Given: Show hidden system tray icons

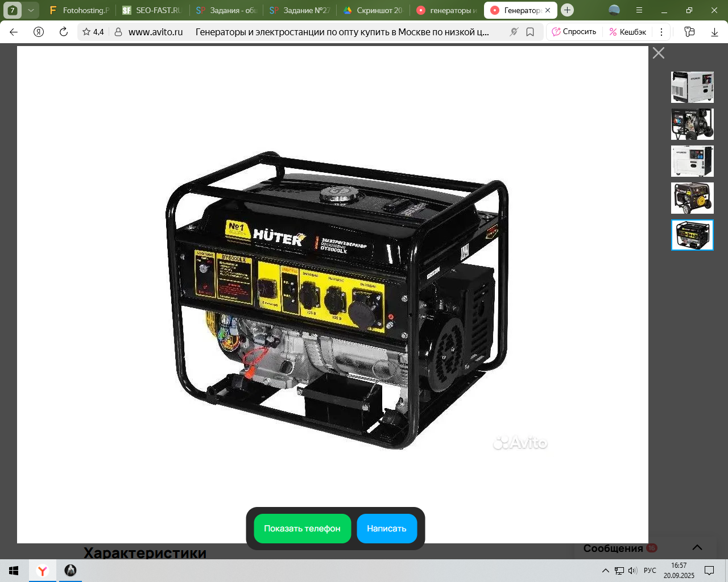Looking at the screenshot, I should pyautogui.click(x=606, y=571).
